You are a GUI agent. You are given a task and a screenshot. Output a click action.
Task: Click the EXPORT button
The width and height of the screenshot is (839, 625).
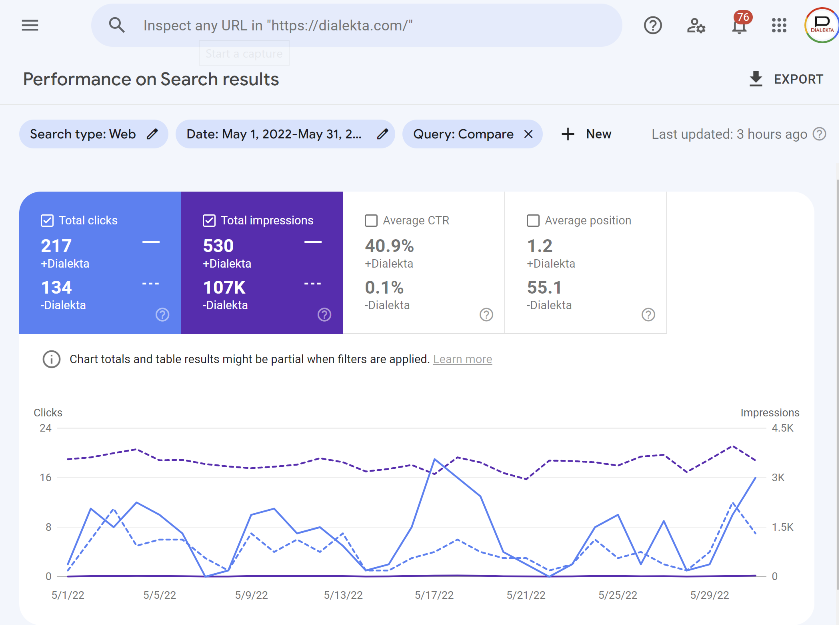click(786, 79)
